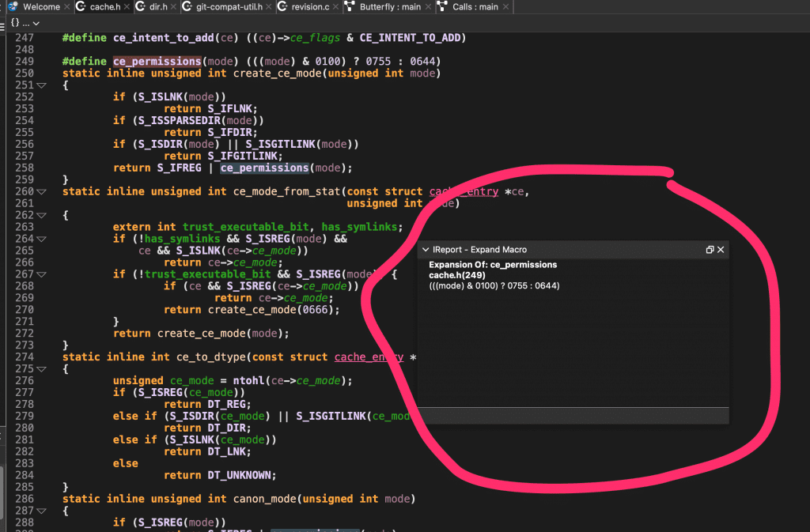The width and height of the screenshot is (810, 532).
Task: Fold the create_ce_mode body at line 251
Action: tap(42, 85)
